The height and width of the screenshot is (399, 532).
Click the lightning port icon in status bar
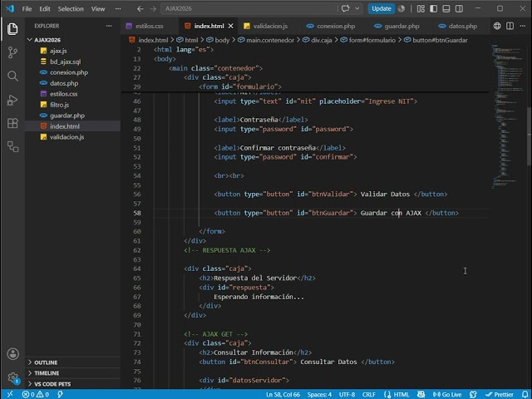coord(61,394)
